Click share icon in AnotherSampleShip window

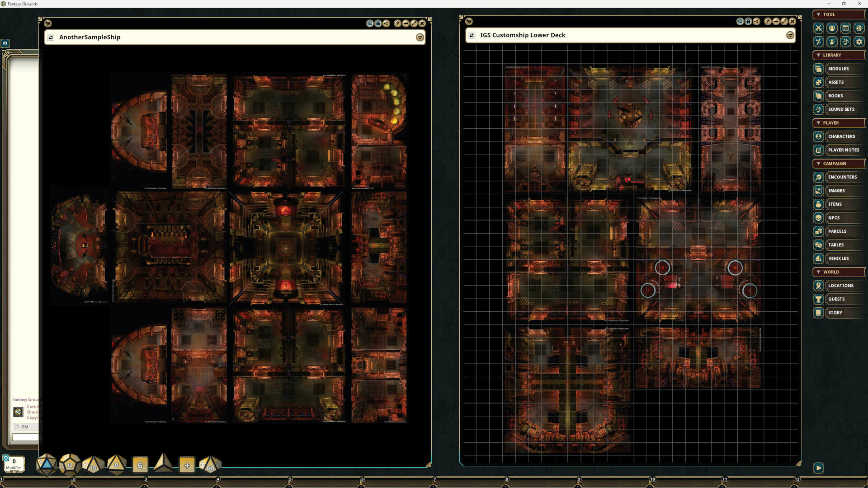coord(386,23)
